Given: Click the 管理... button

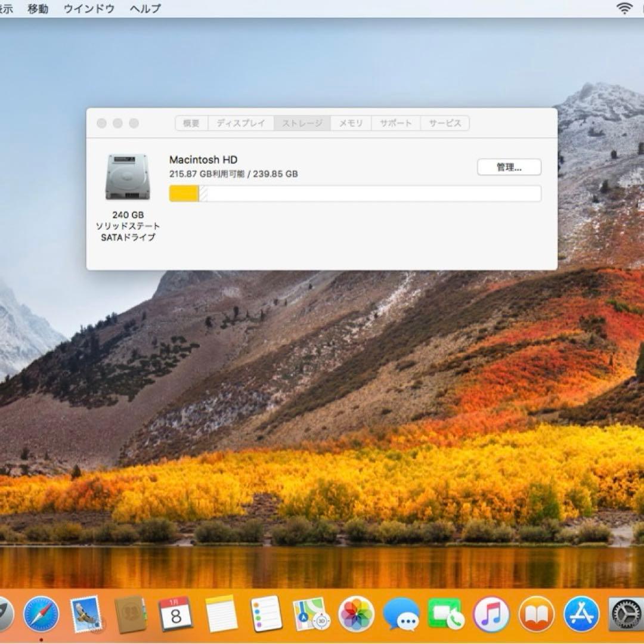Looking at the screenshot, I should tap(509, 168).
